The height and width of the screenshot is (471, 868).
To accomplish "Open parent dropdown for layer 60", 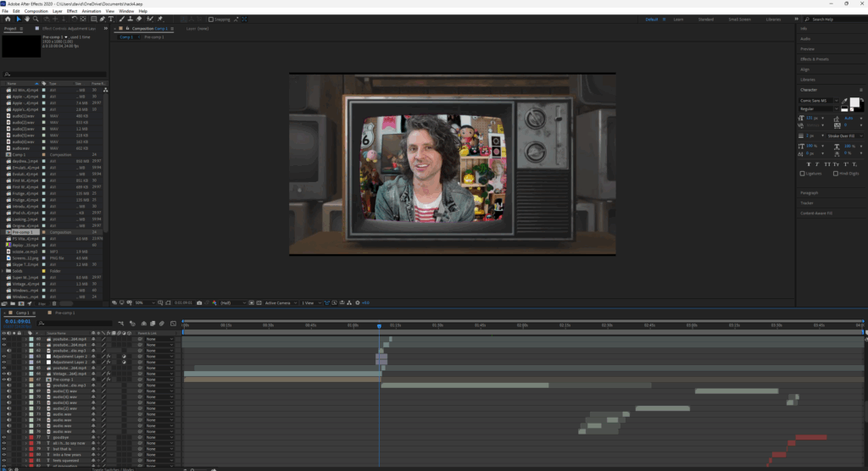I will [159, 339].
